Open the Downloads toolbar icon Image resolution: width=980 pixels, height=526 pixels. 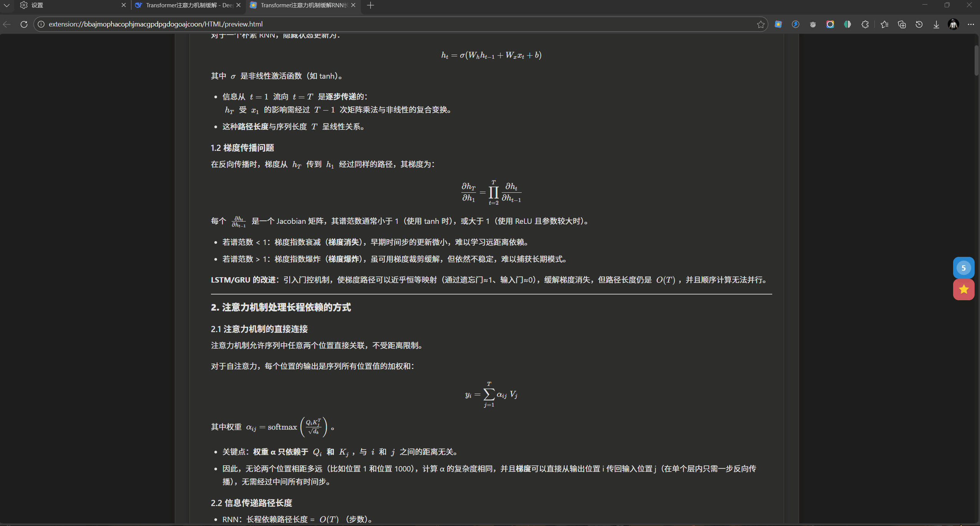point(936,24)
